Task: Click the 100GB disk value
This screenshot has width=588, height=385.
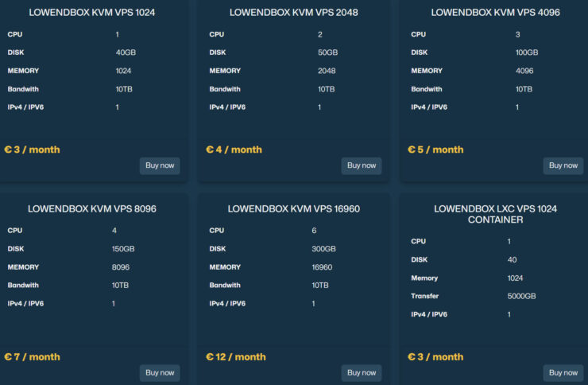Action: click(x=527, y=52)
